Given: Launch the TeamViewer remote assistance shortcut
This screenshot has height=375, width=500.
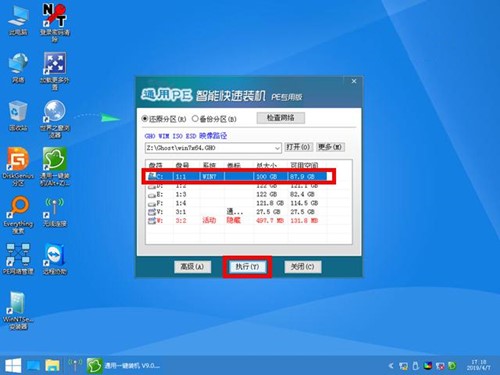Looking at the screenshot, I should [55, 259].
